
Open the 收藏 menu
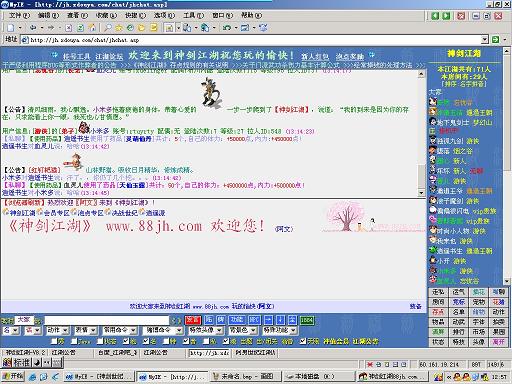point(106,15)
